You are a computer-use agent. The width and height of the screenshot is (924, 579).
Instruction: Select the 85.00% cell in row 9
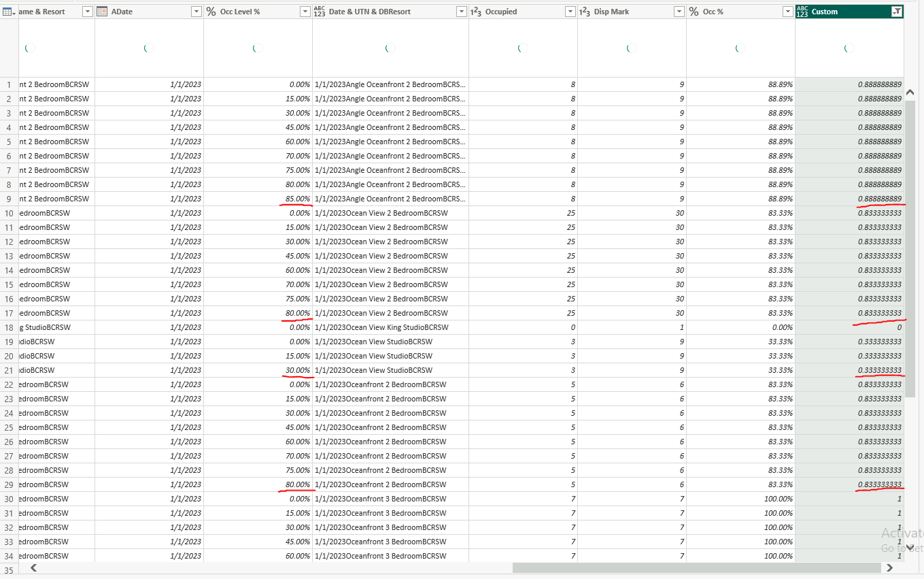pyautogui.click(x=258, y=199)
